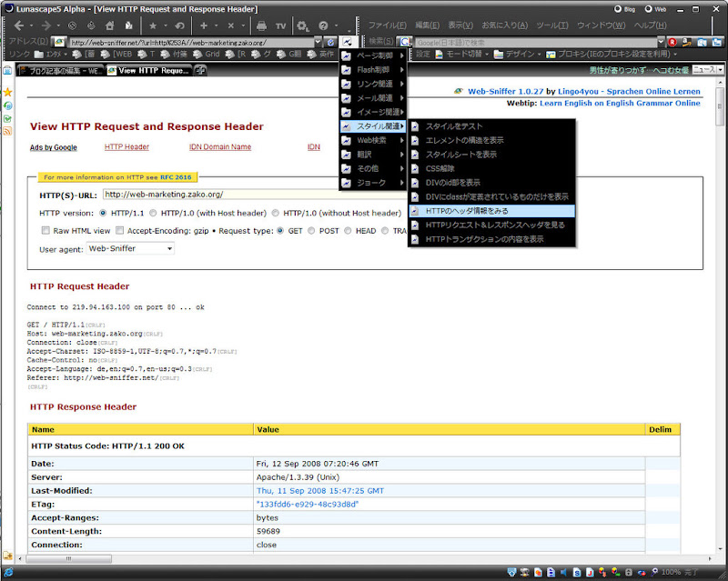Screen dimensions: 728x581
Task: Open the search box dropdown arrow
Action: 662,42
